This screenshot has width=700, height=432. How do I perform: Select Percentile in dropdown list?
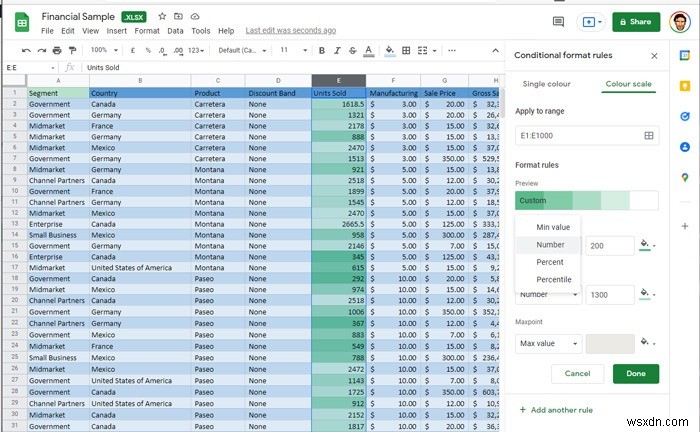(x=548, y=279)
